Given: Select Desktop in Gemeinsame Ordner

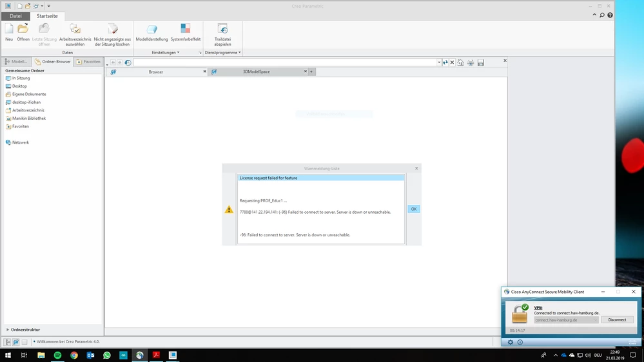Looking at the screenshot, I should coord(16,86).
